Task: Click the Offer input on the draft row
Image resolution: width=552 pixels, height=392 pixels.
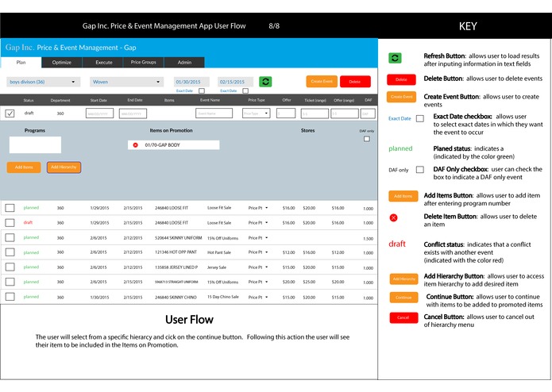Action: (x=286, y=113)
